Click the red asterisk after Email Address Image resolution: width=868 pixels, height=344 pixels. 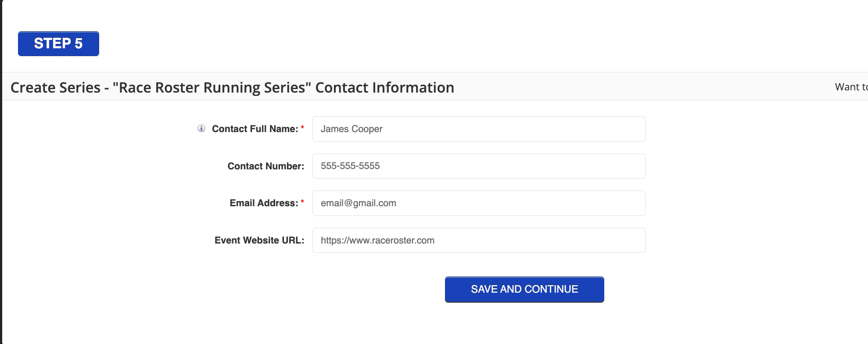[302, 202]
